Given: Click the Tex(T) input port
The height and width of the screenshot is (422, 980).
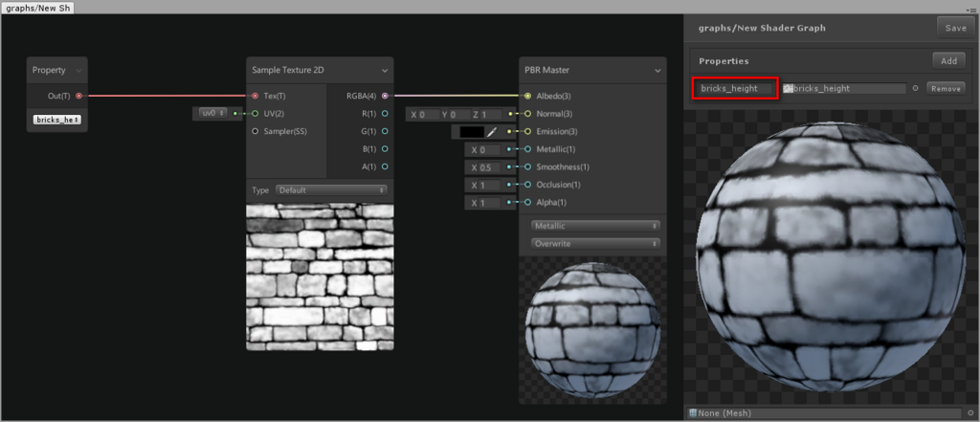Looking at the screenshot, I should 255,96.
